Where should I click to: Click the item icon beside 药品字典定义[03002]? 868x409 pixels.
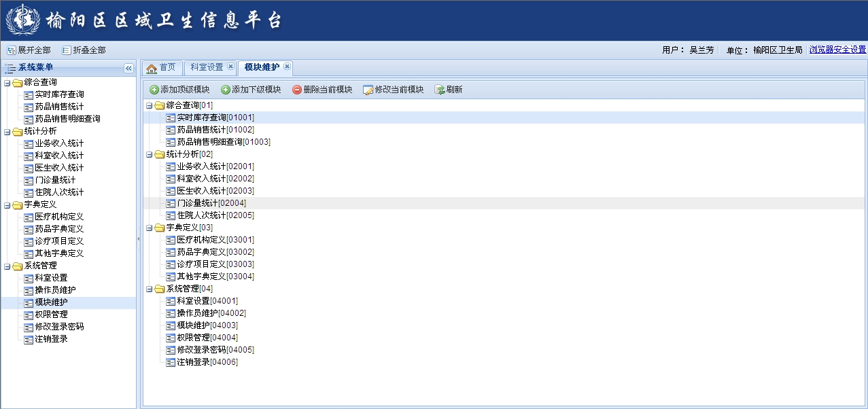(x=171, y=252)
